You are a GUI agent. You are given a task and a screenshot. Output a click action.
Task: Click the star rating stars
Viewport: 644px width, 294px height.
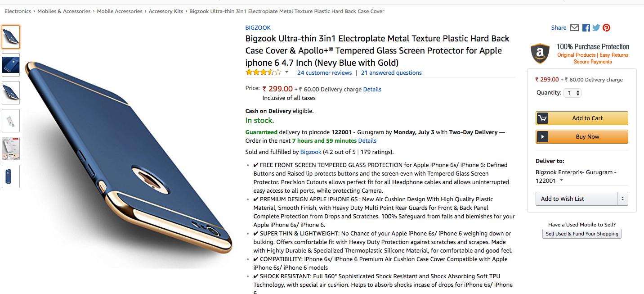tap(264, 72)
